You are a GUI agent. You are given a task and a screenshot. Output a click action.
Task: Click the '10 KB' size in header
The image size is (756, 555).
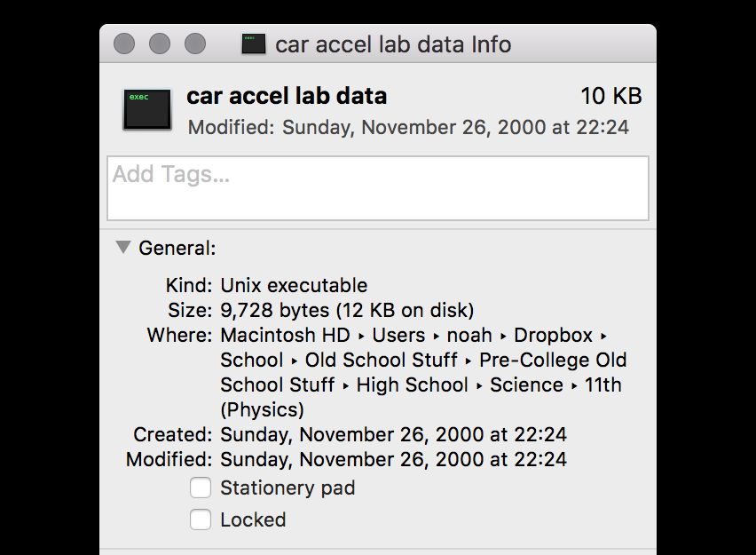pos(610,96)
